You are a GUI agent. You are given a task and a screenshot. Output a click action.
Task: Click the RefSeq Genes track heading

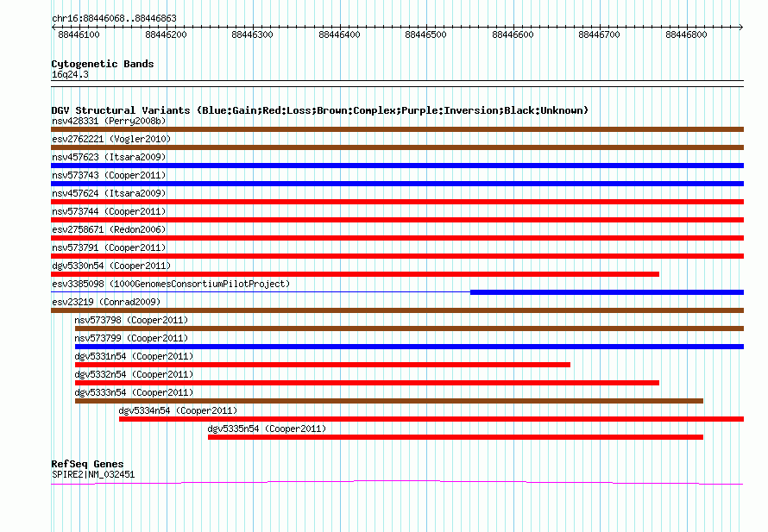[x=87, y=464]
